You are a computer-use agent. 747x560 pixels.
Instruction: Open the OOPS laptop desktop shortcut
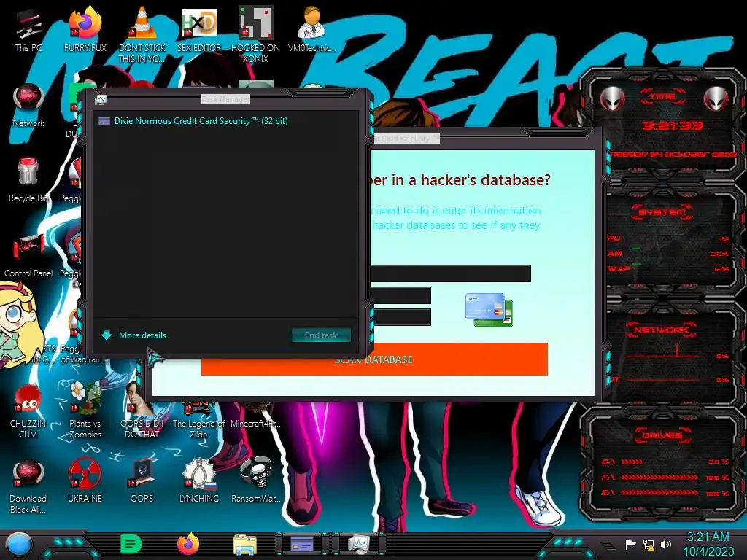(142, 480)
